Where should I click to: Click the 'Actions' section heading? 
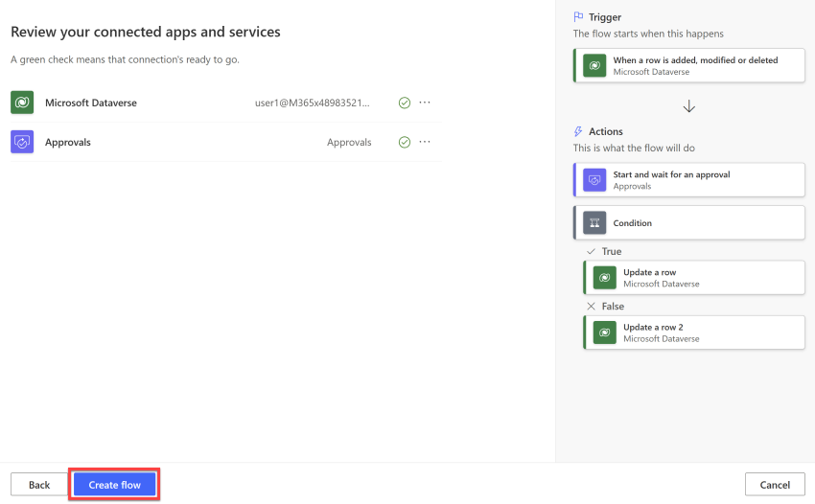(606, 131)
